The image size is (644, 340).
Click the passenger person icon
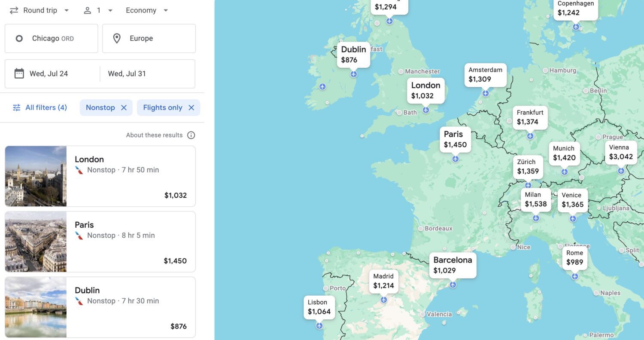[88, 10]
